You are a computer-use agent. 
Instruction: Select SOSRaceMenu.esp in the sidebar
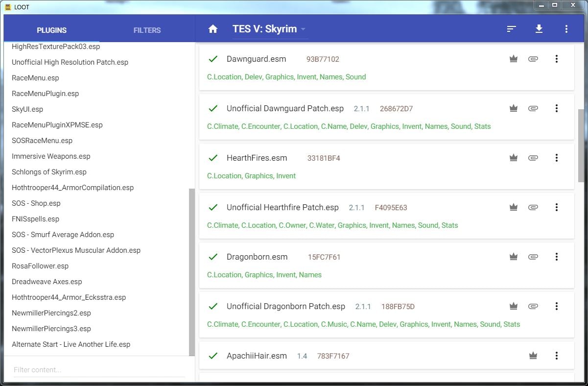point(42,141)
